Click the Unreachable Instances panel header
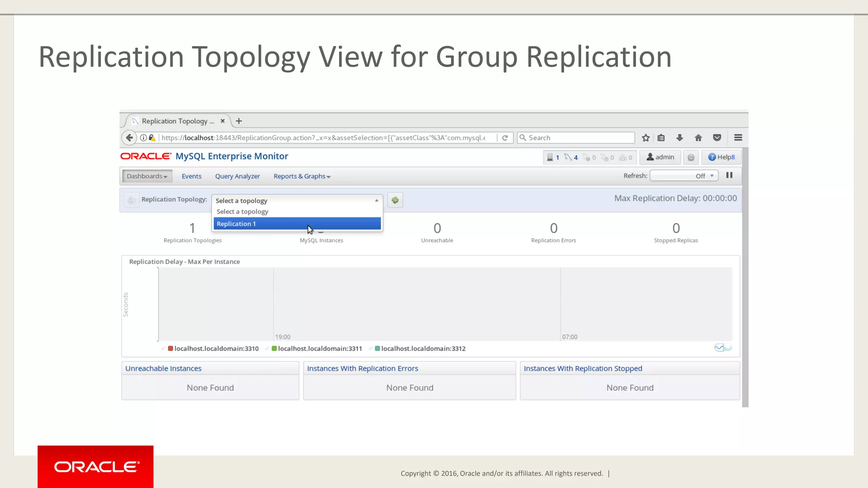 click(x=210, y=369)
